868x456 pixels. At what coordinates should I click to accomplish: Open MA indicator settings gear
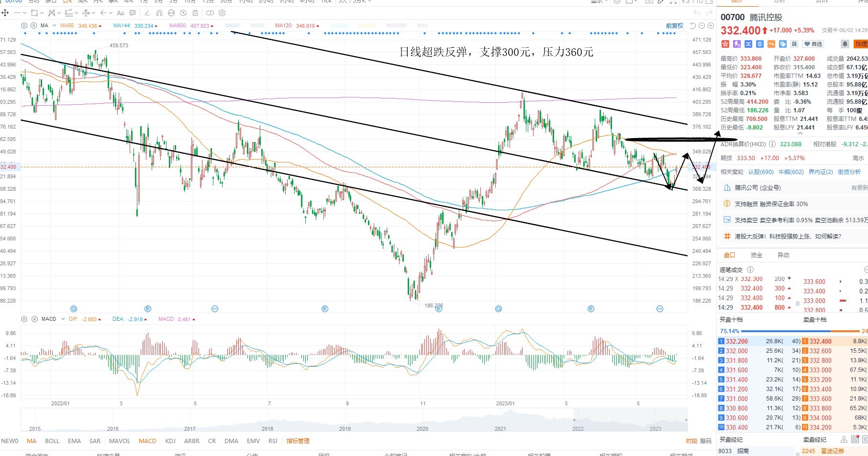click(24, 25)
